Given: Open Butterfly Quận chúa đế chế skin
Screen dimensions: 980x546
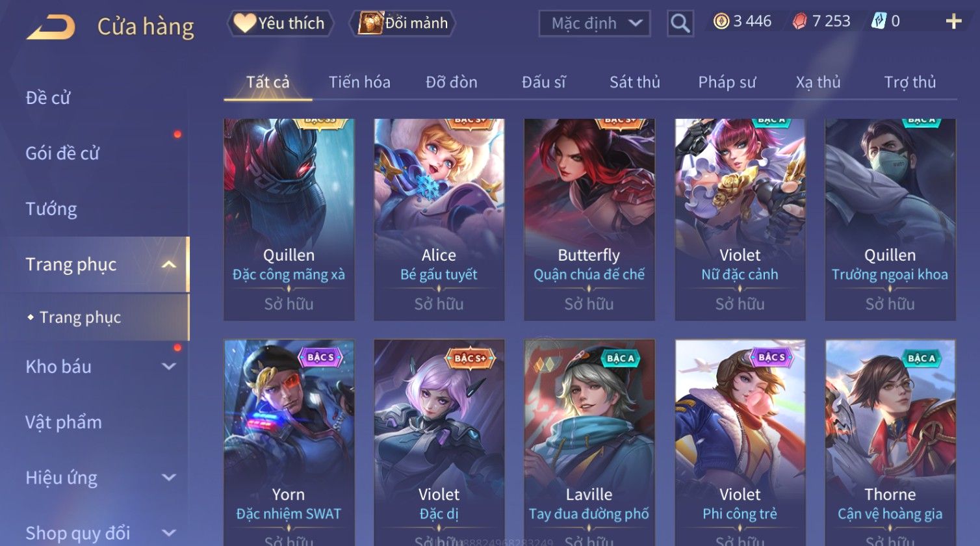Looking at the screenshot, I should coord(589,219).
